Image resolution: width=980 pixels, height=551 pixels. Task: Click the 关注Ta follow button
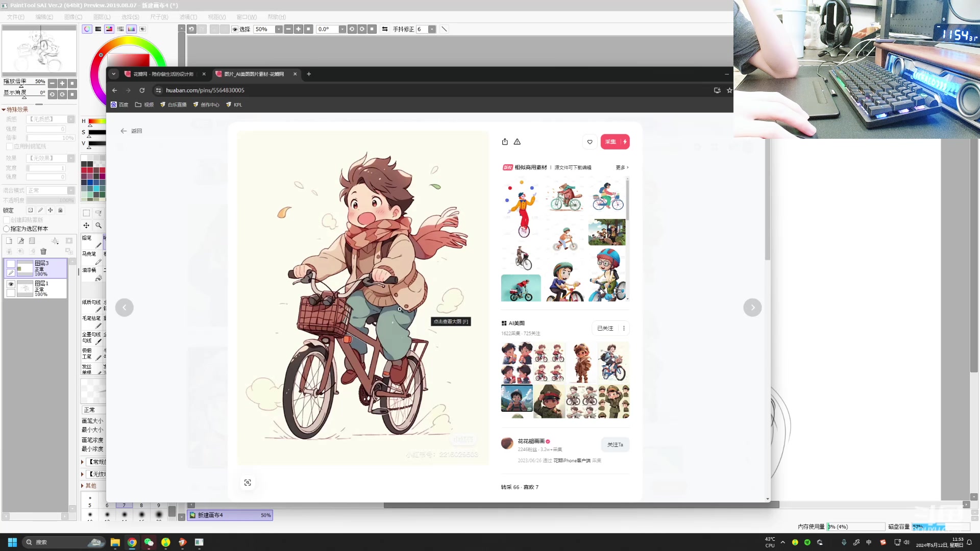click(x=615, y=445)
